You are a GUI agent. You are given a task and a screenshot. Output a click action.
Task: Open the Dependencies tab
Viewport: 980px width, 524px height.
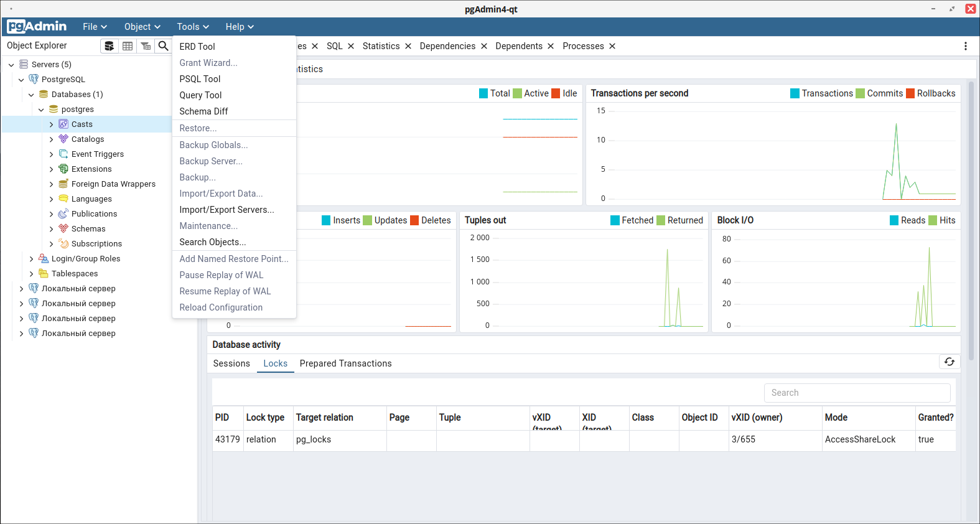point(447,46)
